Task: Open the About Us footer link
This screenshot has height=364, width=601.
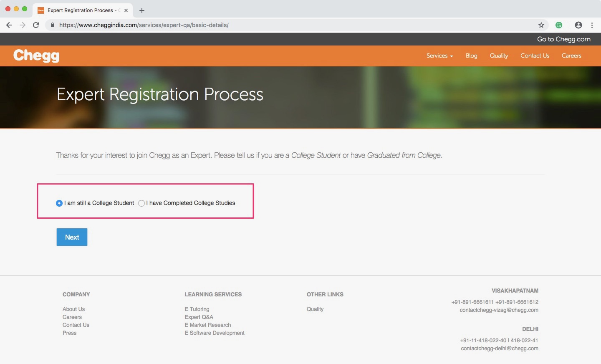Action: pyautogui.click(x=73, y=309)
